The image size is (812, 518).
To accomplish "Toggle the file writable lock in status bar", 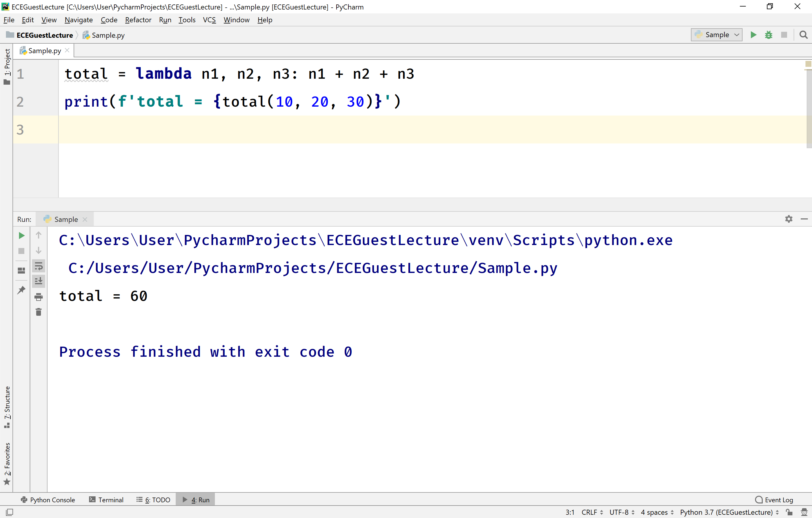I will (x=789, y=512).
